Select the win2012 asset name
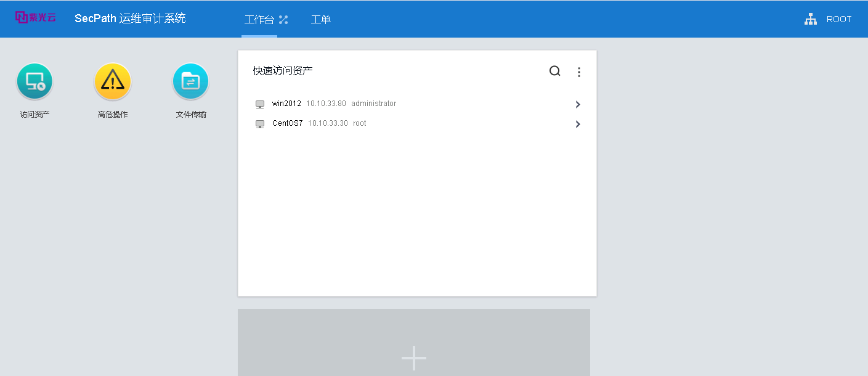This screenshot has height=376, width=868. [286, 104]
